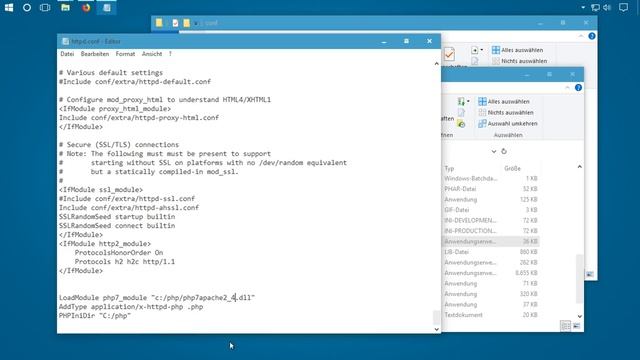The image size is (640, 360).
Task: Click '#Include conf/extra/httpd-default.conf' line
Action: tap(135, 82)
